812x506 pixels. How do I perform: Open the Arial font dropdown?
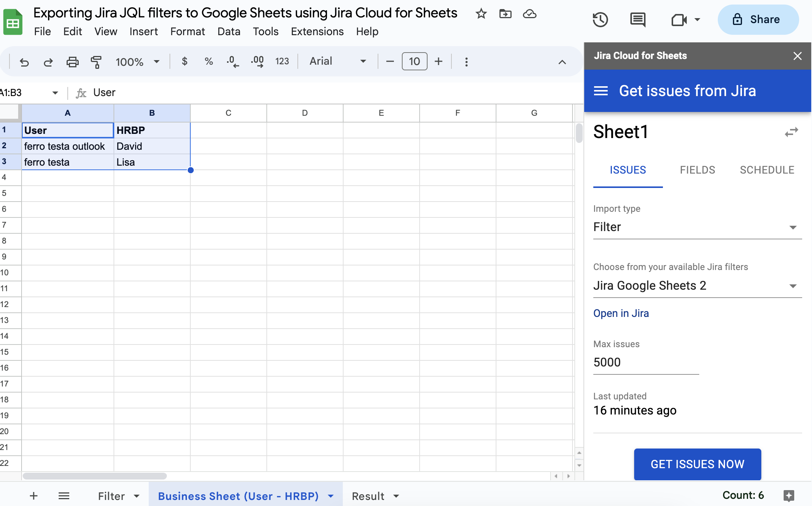(338, 61)
